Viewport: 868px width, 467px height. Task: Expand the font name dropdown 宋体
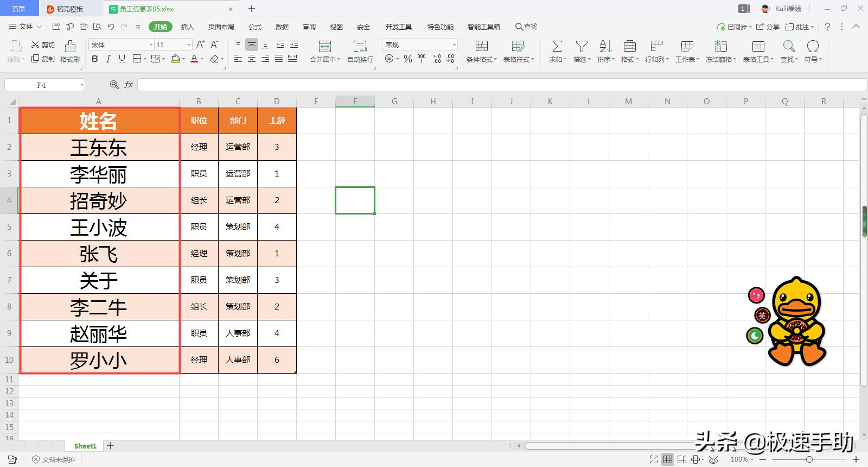pyautogui.click(x=151, y=45)
